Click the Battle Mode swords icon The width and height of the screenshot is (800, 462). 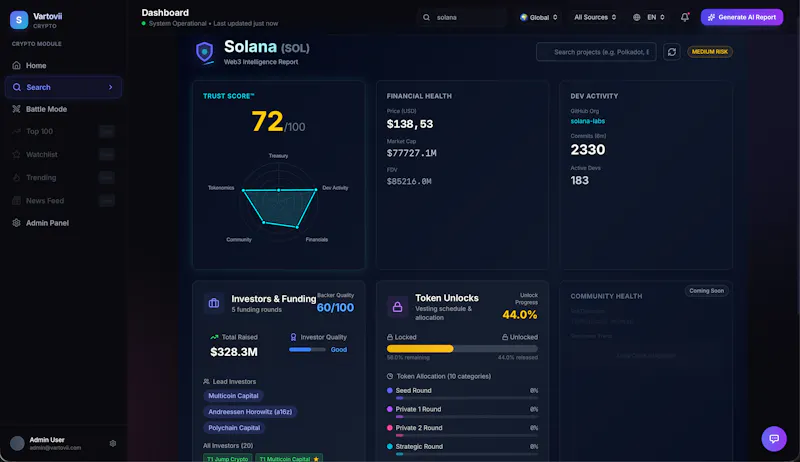coord(16,109)
